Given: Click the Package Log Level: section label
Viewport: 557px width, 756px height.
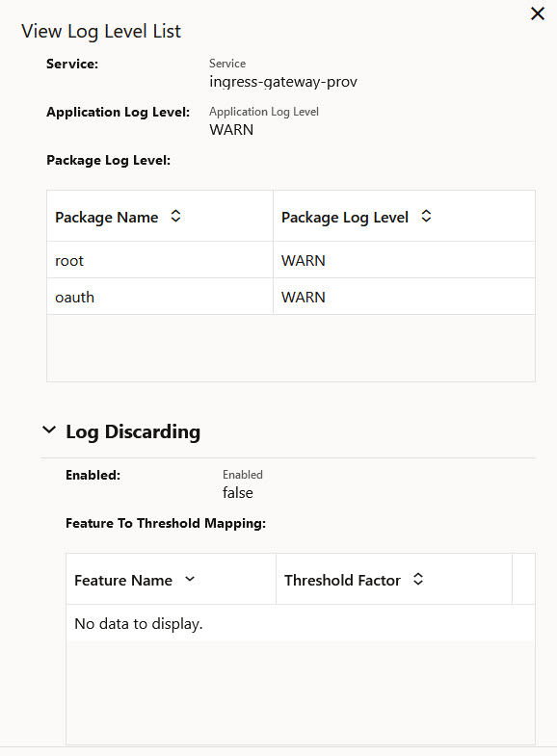Looking at the screenshot, I should pos(109,160).
